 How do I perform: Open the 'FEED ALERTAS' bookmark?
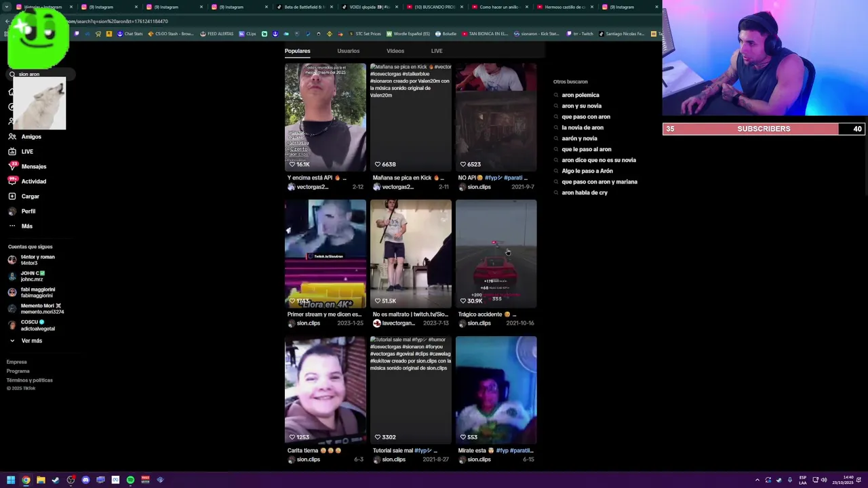[216, 34]
